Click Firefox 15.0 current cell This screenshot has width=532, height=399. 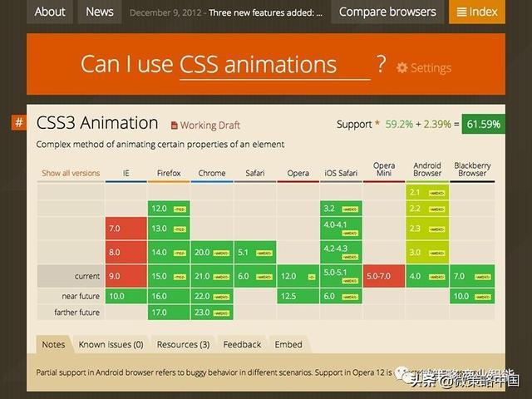coord(169,276)
